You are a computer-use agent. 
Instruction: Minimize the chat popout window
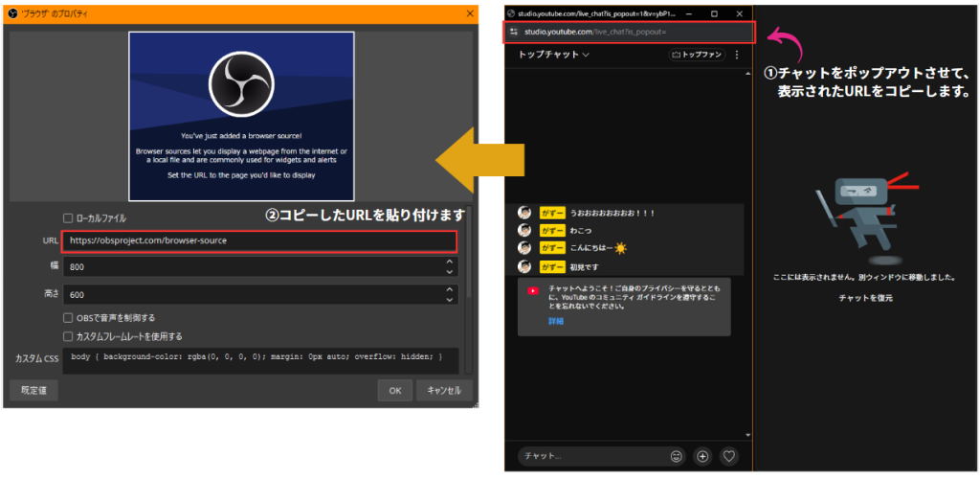pos(690,13)
